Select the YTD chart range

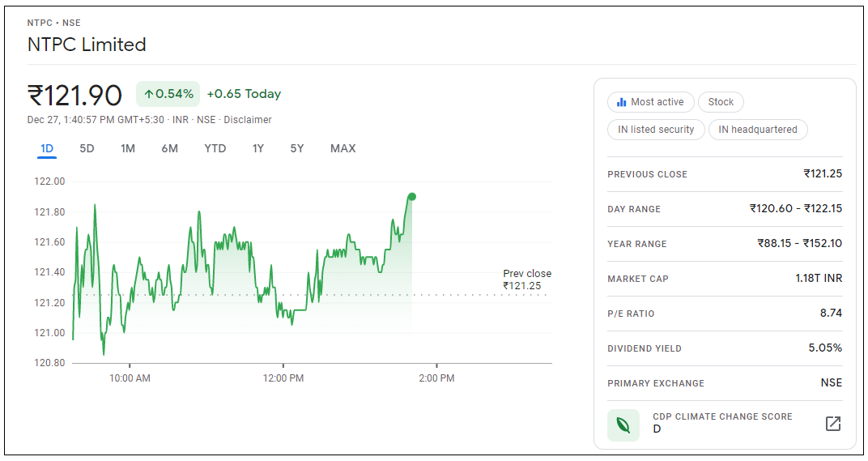coord(215,148)
